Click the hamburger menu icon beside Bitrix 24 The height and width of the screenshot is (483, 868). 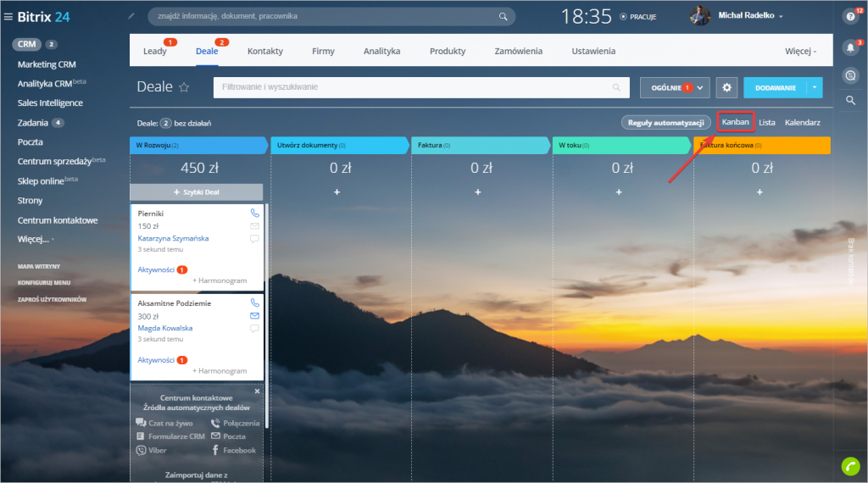pos(8,16)
